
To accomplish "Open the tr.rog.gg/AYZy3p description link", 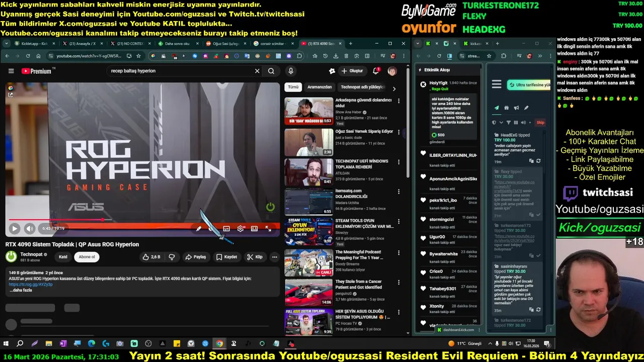I will coord(30,285).
